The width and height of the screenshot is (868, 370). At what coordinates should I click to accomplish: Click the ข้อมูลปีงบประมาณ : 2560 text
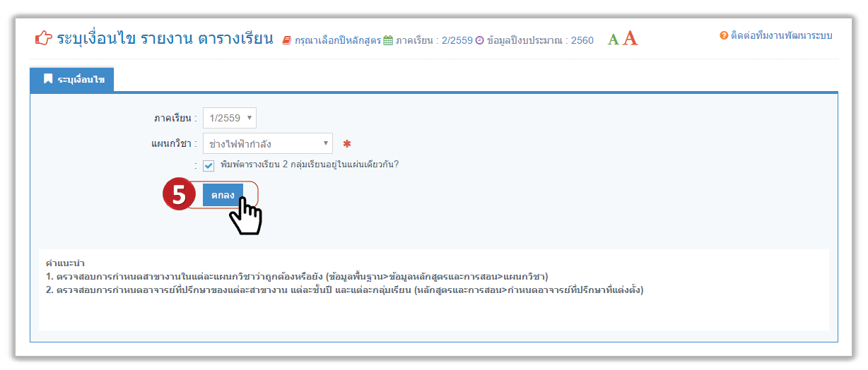click(541, 41)
